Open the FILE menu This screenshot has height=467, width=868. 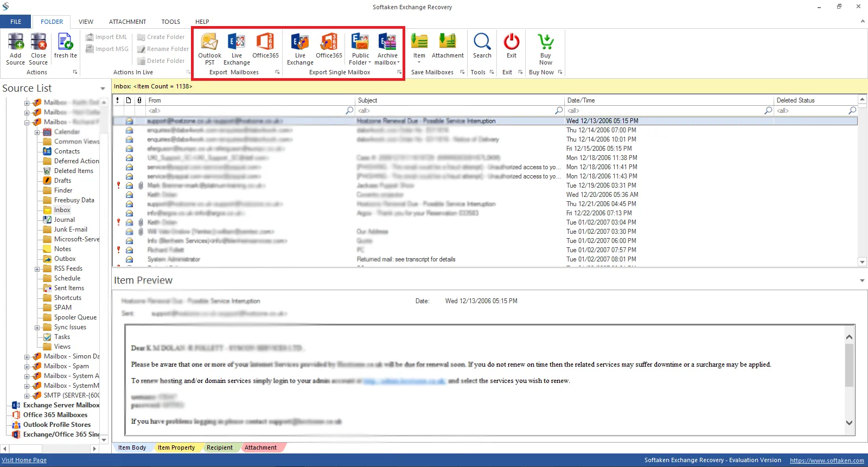pos(16,22)
